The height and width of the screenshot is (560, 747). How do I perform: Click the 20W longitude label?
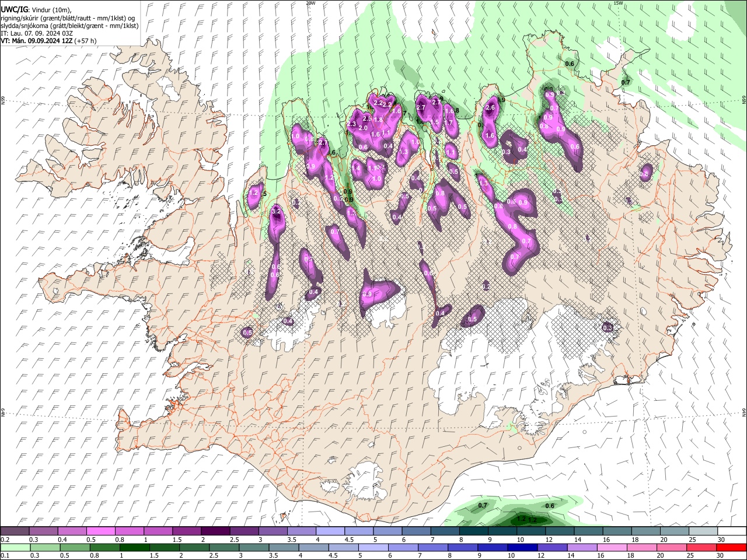click(310, 3)
